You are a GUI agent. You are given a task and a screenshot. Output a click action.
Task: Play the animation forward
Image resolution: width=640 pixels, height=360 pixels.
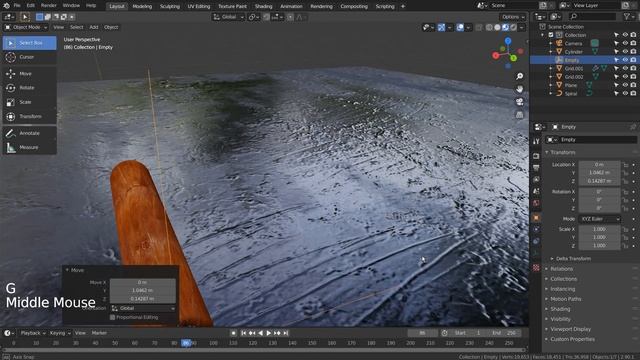coord(269,333)
